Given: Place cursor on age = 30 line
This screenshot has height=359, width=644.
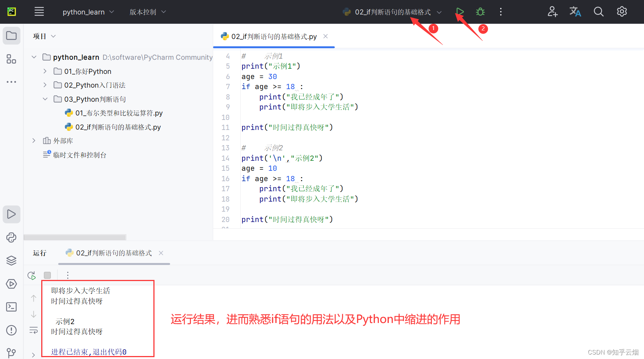Looking at the screenshot, I should [x=259, y=76].
